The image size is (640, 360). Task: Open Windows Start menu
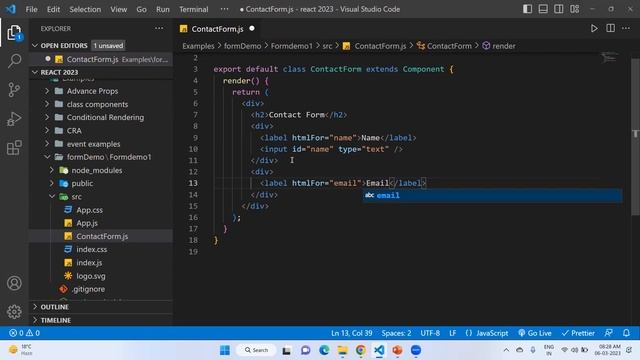(225, 350)
